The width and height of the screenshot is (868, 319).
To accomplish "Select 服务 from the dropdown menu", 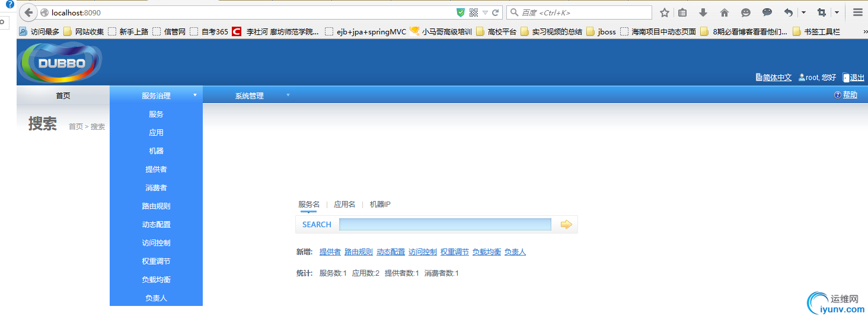I will (x=156, y=114).
